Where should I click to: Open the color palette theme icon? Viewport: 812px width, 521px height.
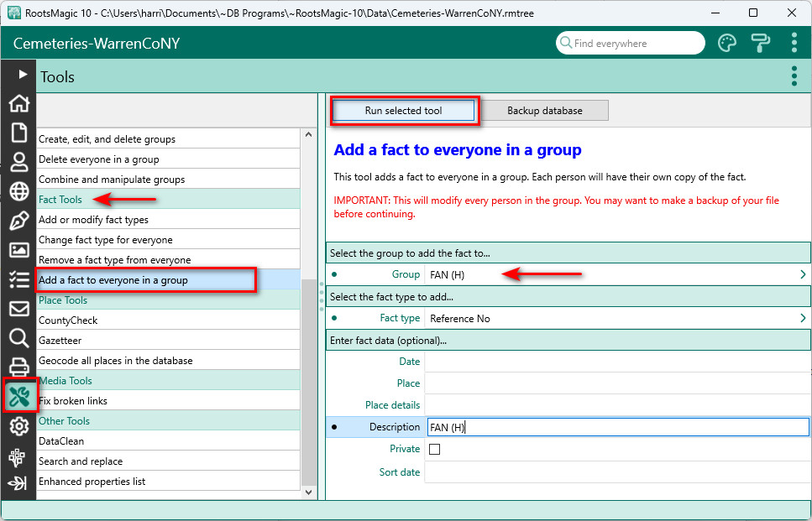[727, 43]
